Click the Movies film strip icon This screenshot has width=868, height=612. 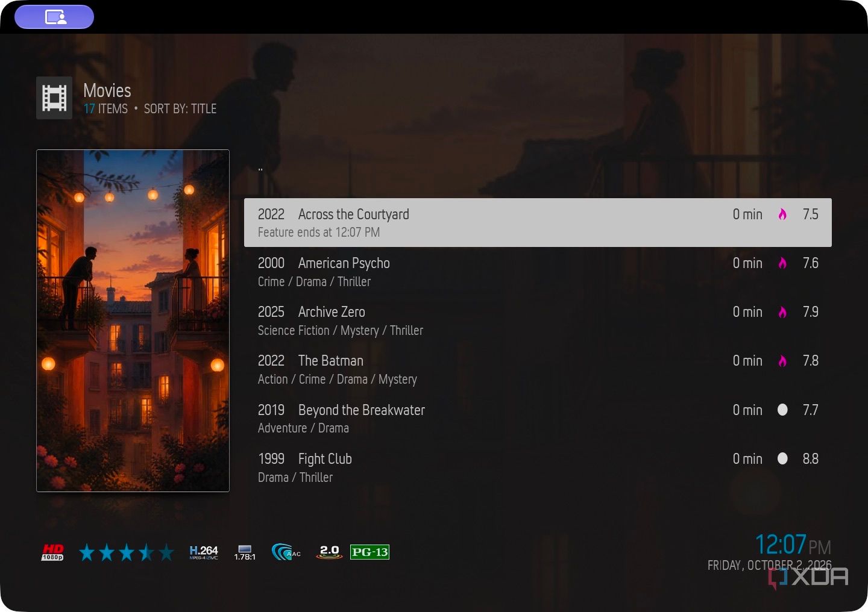tap(54, 98)
